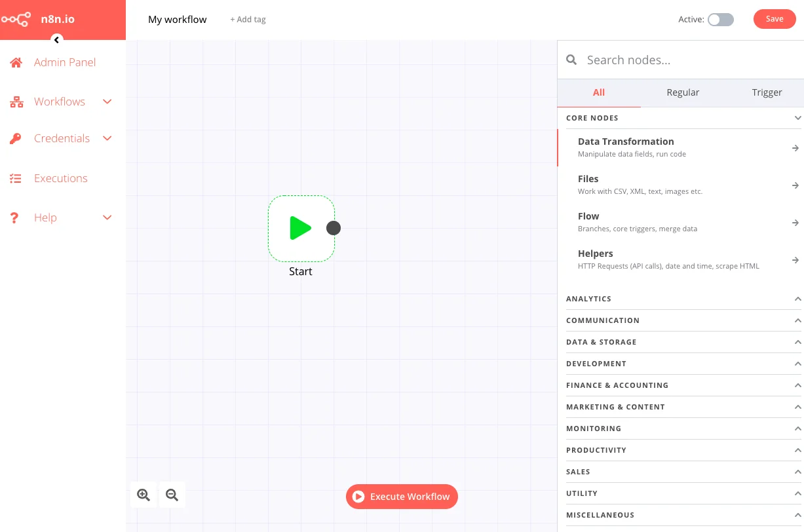804x532 pixels.
Task: Switch to the Regular tab
Action: point(683,92)
